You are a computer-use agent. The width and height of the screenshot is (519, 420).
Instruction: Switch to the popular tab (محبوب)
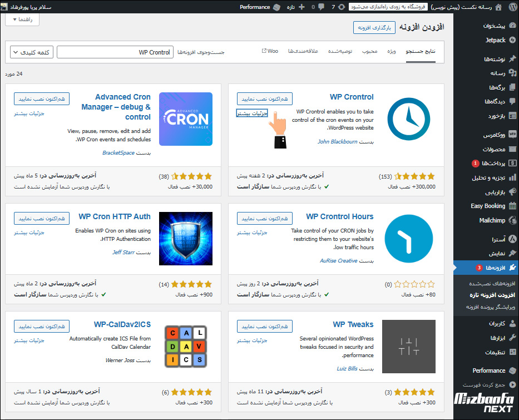[370, 51]
